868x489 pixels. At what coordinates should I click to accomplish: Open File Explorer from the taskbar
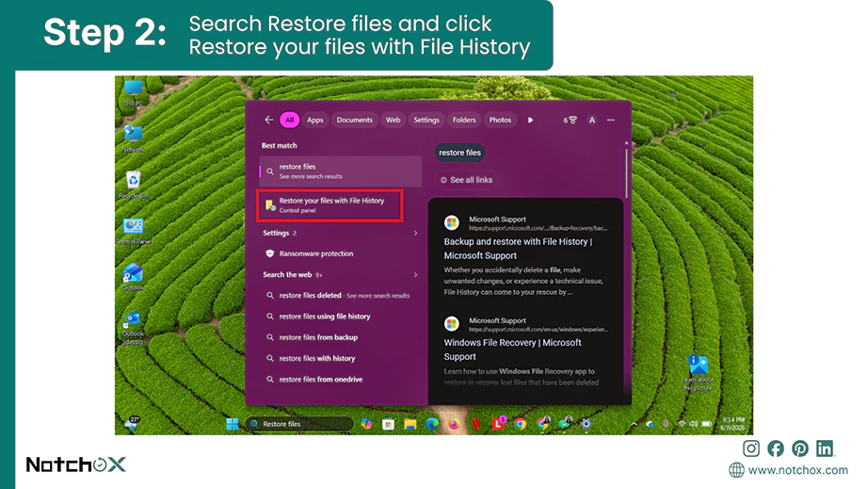click(x=410, y=424)
